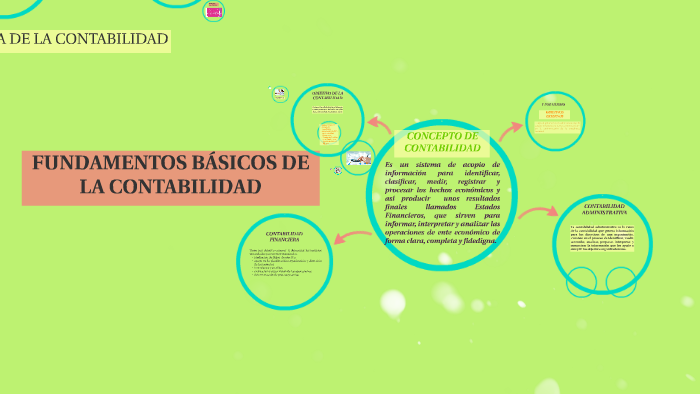Open the inner circle with orange text in OBJETIVO

[329, 133]
